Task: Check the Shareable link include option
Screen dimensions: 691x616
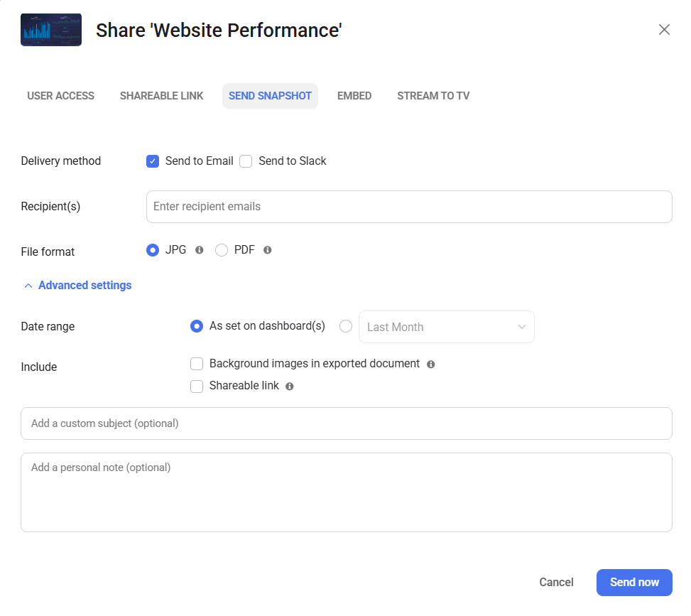Action: [x=197, y=387]
